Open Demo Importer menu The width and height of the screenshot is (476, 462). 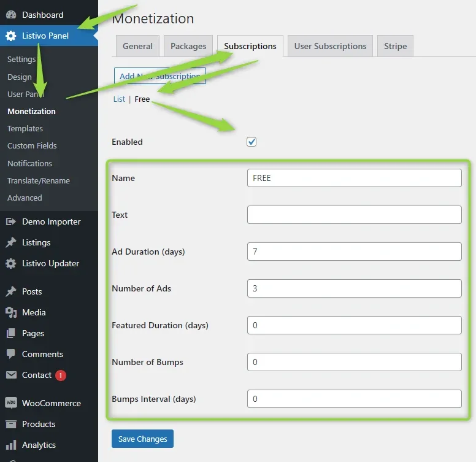pos(49,221)
